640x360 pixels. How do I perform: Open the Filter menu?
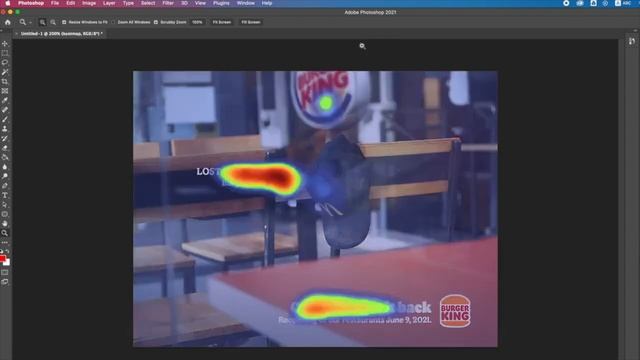(168, 3)
